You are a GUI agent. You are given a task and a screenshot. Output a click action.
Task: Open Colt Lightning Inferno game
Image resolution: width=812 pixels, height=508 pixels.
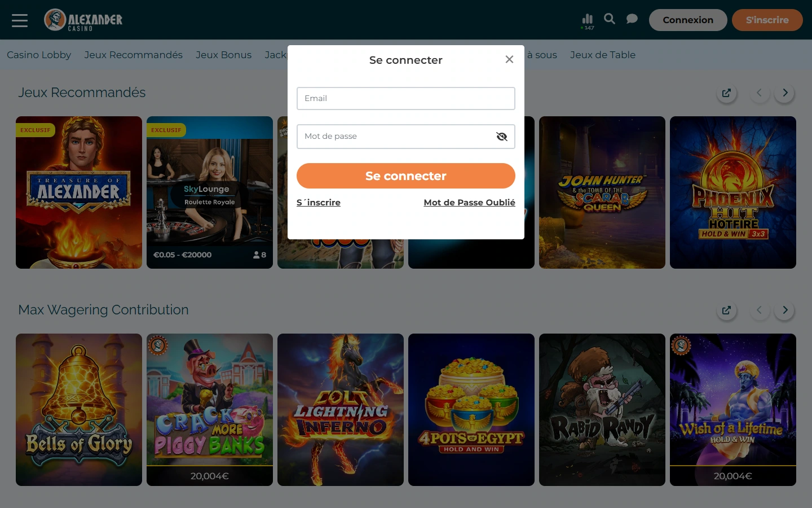(341, 410)
